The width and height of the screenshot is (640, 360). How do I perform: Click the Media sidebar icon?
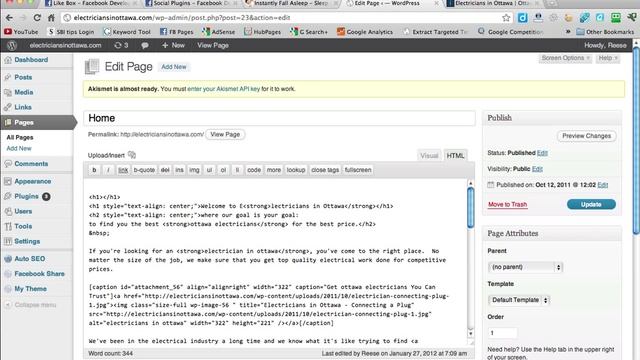click(x=8, y=93)
